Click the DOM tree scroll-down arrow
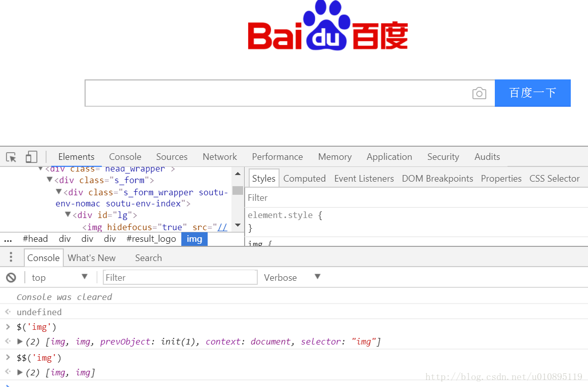 pos(238,225)
